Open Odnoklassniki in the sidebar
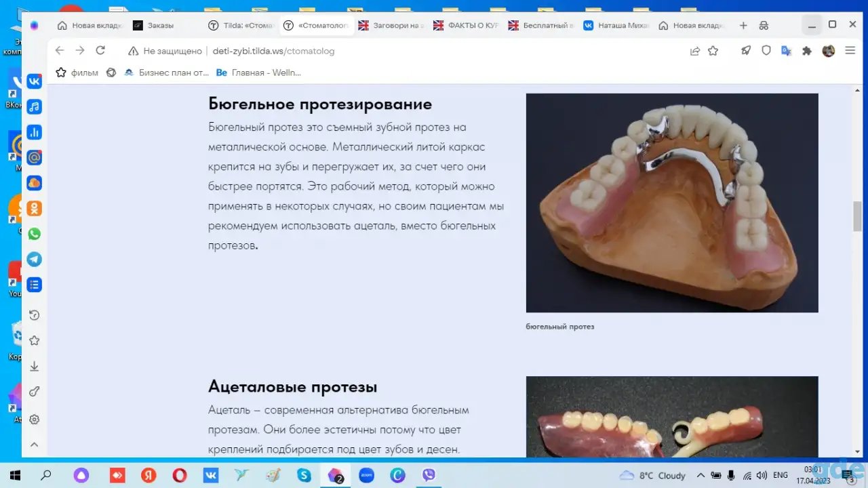 click(x=34, y=208)
